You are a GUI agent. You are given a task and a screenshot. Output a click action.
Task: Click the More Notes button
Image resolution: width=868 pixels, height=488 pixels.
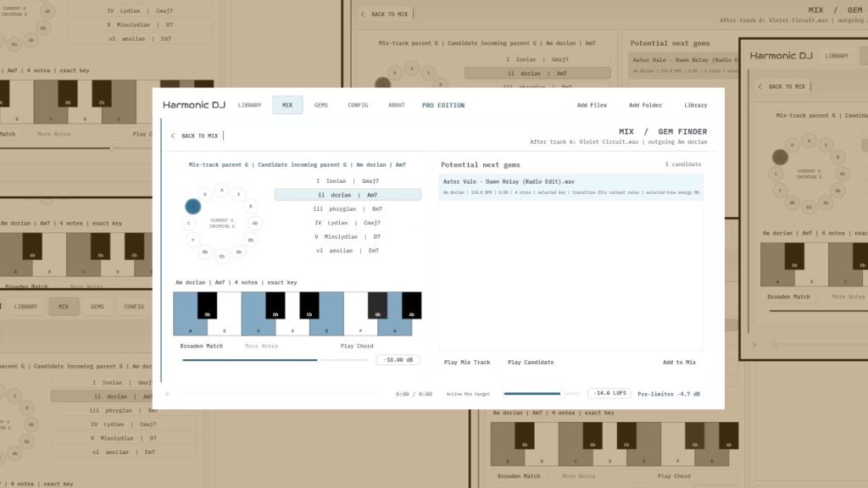(x=261, y=346)
